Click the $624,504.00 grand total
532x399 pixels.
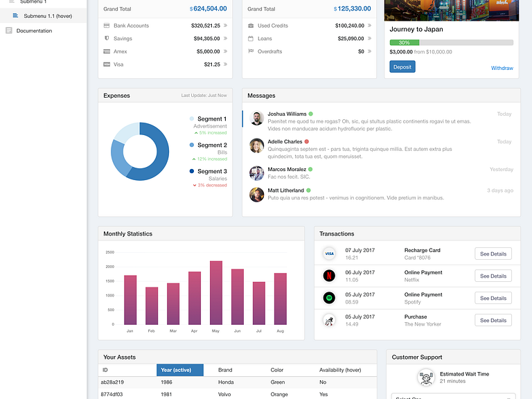pyautogui.click(x=208, y=8)
